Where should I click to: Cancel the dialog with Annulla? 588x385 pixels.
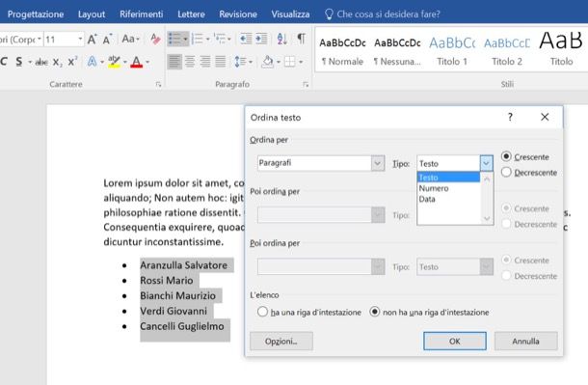coord(525,341)
